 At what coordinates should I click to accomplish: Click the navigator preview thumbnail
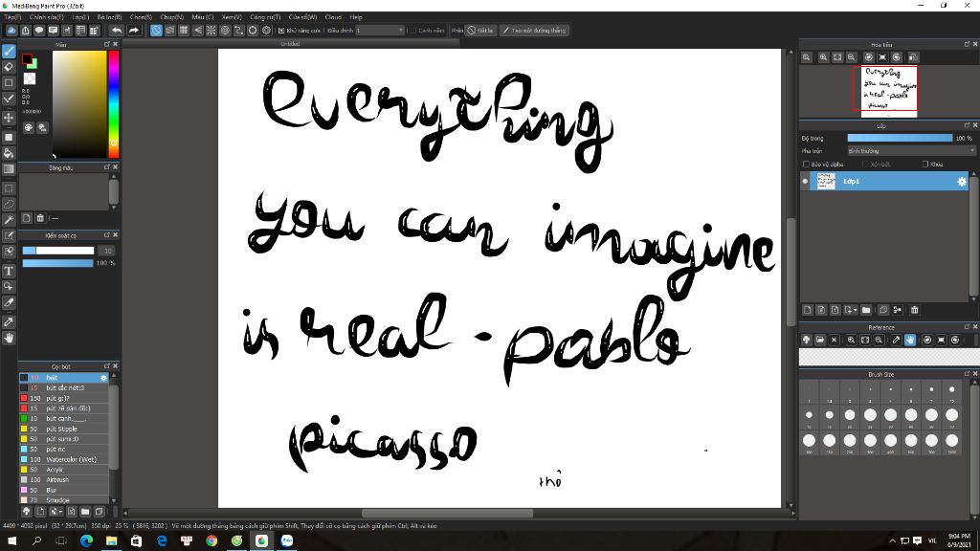pyautogui.click(x=889, y=91)
